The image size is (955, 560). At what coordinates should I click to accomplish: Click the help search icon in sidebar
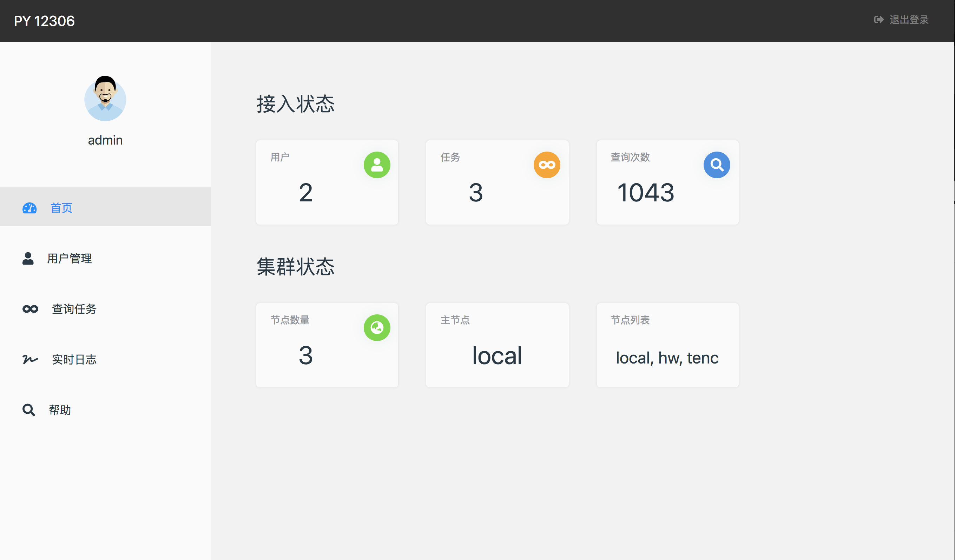pyautogui.click(x=28, y=409)
